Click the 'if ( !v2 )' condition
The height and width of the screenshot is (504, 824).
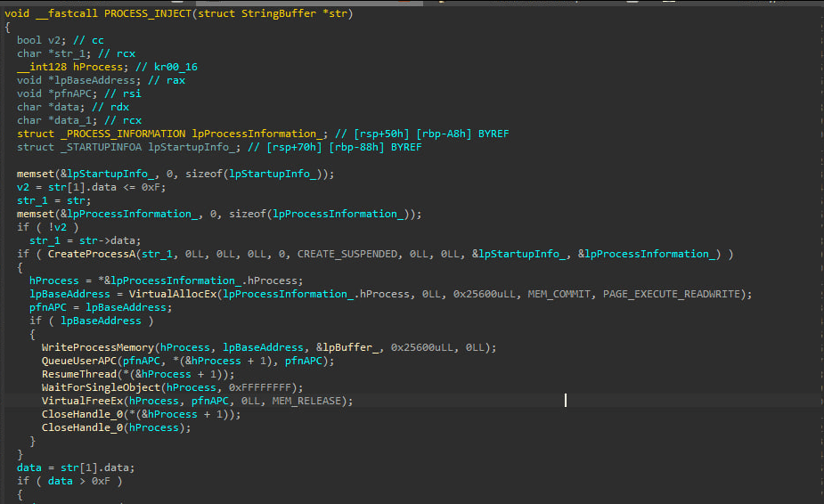coord(48,227)
